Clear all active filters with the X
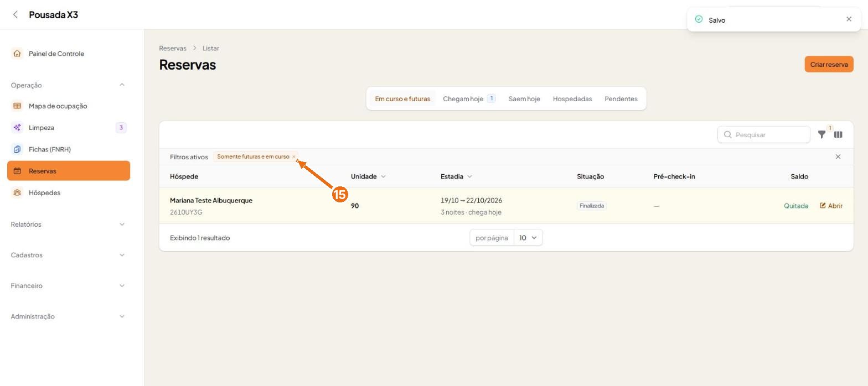 (838, 157)
